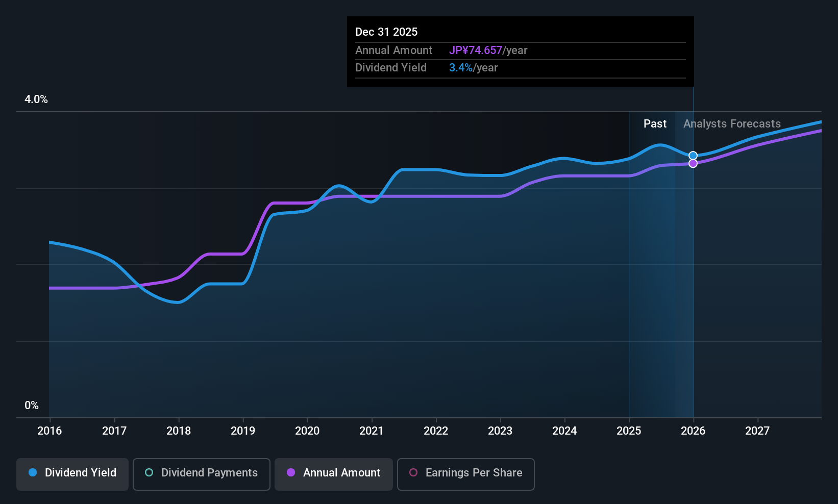The image size is (838, 504).
Task: Click the Dec 31 2025 tooltip date
Action: pos(386,32)
